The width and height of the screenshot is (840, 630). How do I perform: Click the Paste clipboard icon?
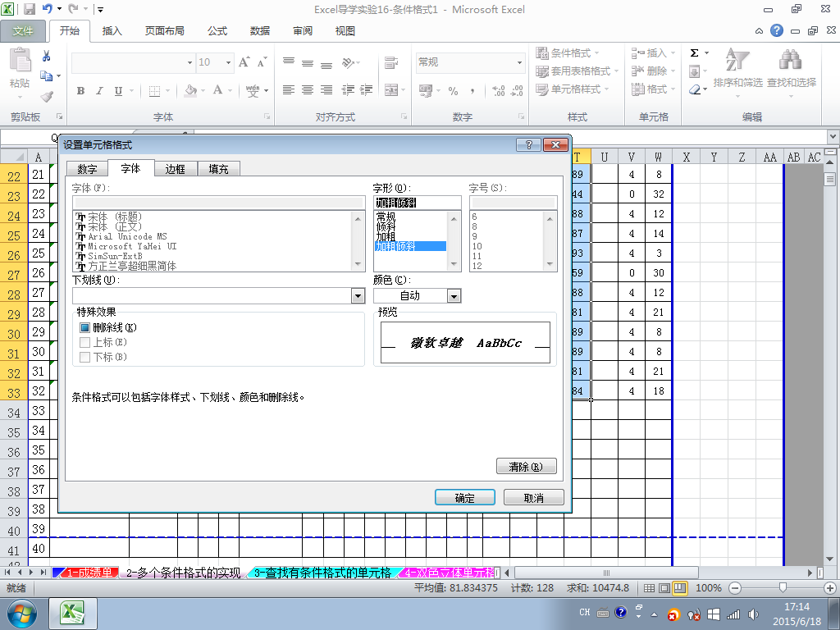20,60
